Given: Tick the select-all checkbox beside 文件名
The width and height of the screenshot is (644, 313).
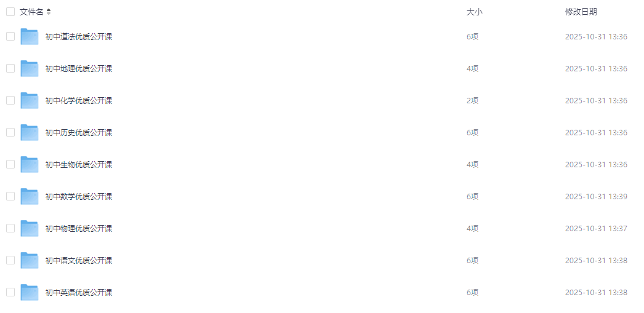Looking at the screenshot, I should click(x=10, y=12).
